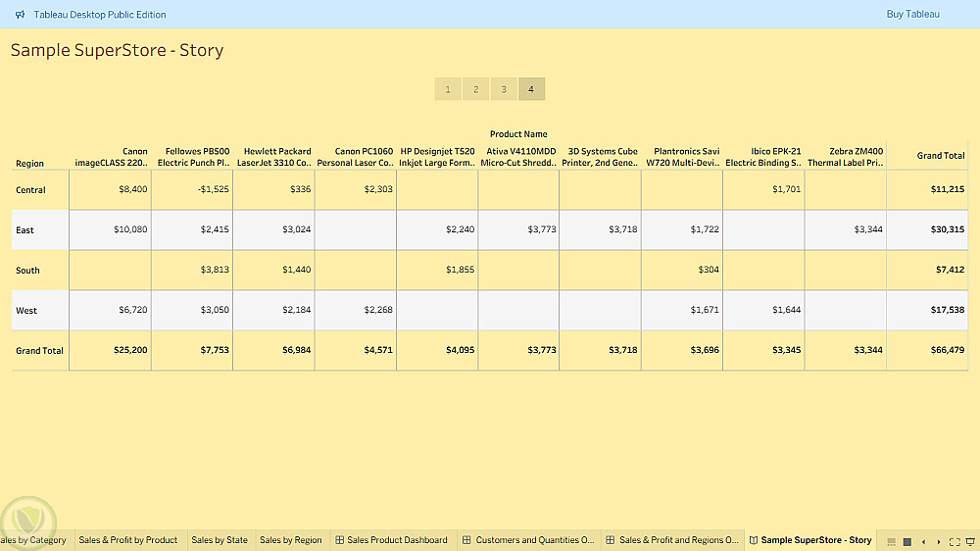This screenshot has height=551, width=980.
Task: Click the West value $6,720
Action: [x=133, y=309]
